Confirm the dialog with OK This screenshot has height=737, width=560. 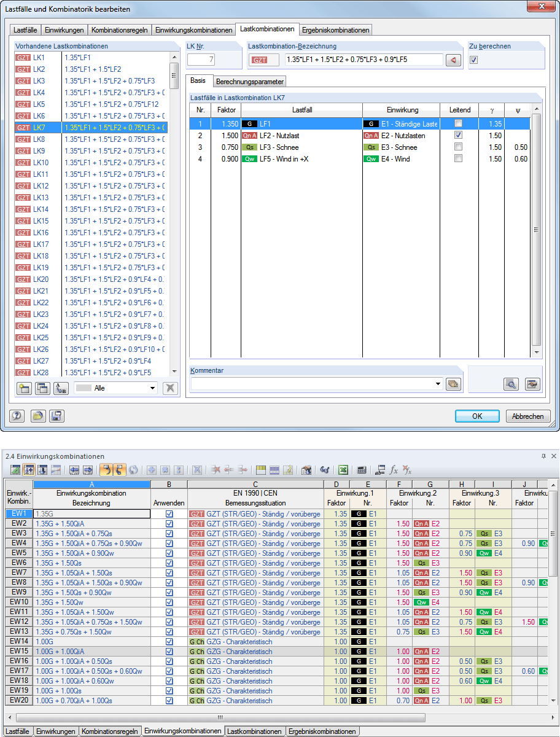[477, 416]
